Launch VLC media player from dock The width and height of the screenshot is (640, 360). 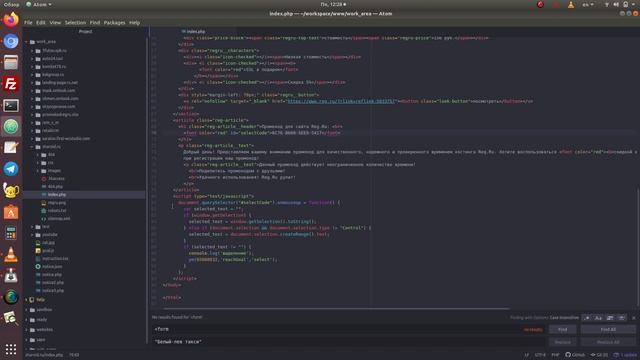pos(11,255)
